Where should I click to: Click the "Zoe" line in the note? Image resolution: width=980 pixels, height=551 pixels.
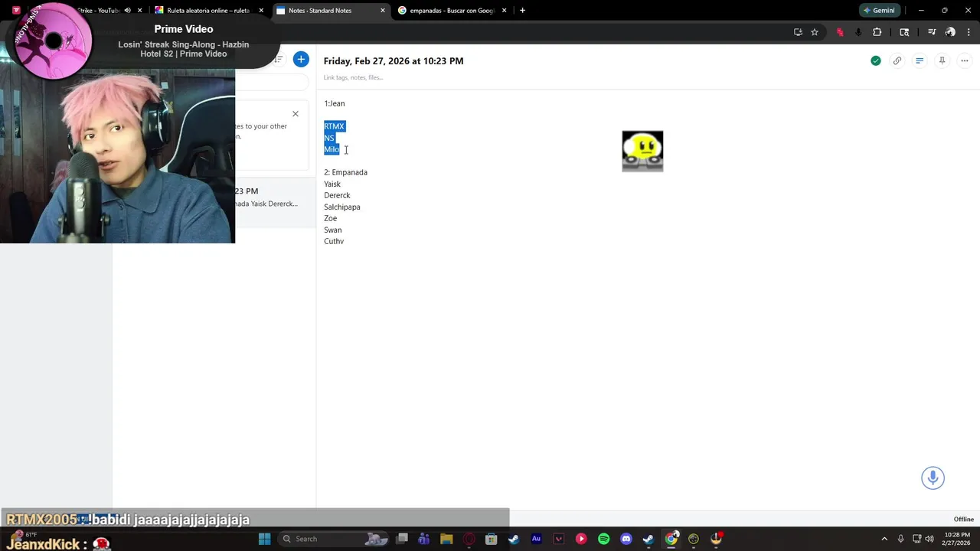click(x=330, y=218)
